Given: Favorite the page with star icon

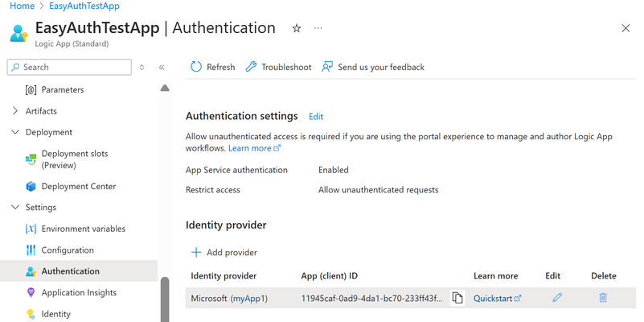Looking at the screenshot, I should click(x=297, y=28).
